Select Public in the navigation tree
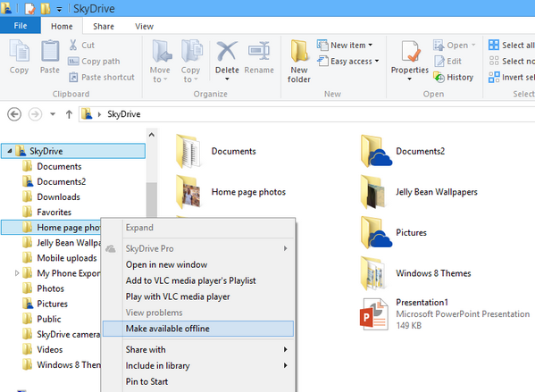Image resolution: width=535 pixels, height=392 pixels. coord(49,319)
